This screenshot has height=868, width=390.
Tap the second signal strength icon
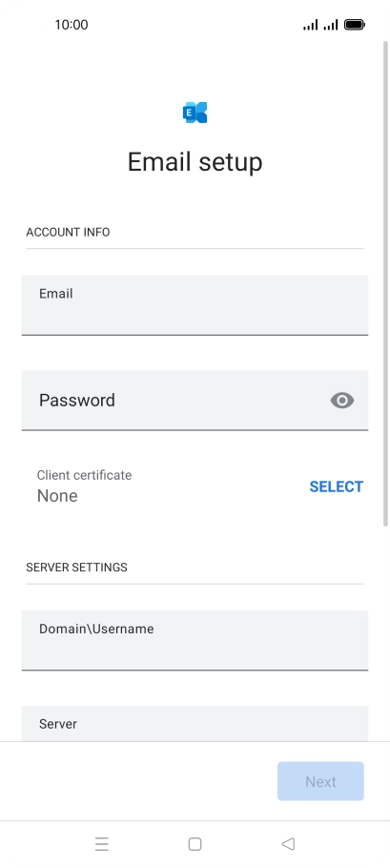pos(331,25)
